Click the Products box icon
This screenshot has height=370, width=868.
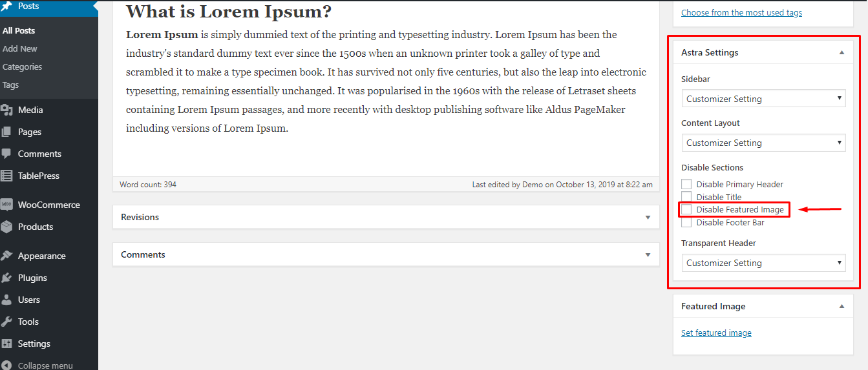pyautogui.click(x=7, y=227)
